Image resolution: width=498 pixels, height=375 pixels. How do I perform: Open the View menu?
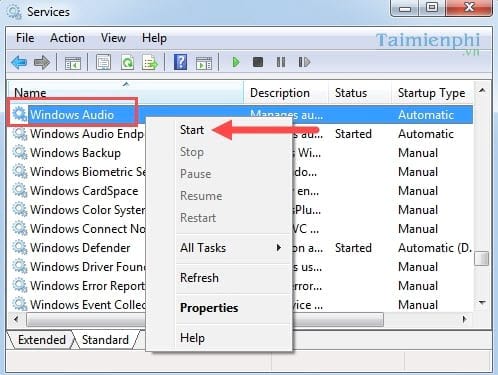(x=113, y=38)
